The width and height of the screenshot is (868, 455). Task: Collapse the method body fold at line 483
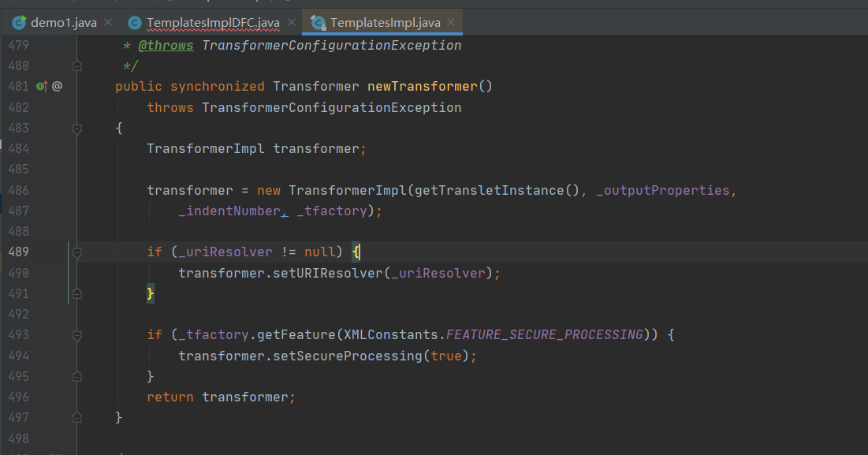coord(77,129)
